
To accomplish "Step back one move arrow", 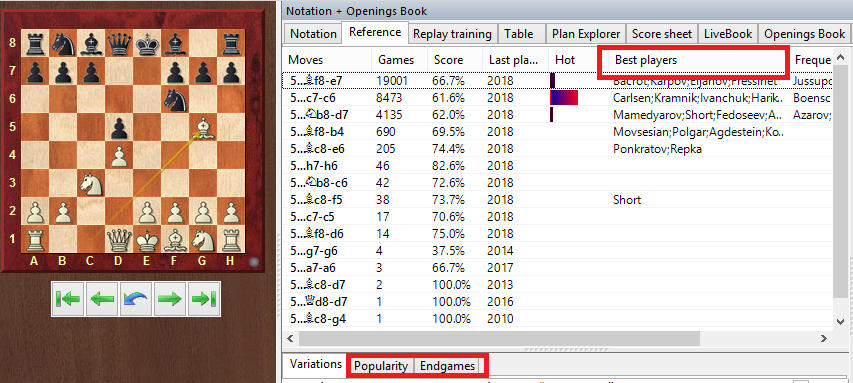I will [x=102, y=299].
